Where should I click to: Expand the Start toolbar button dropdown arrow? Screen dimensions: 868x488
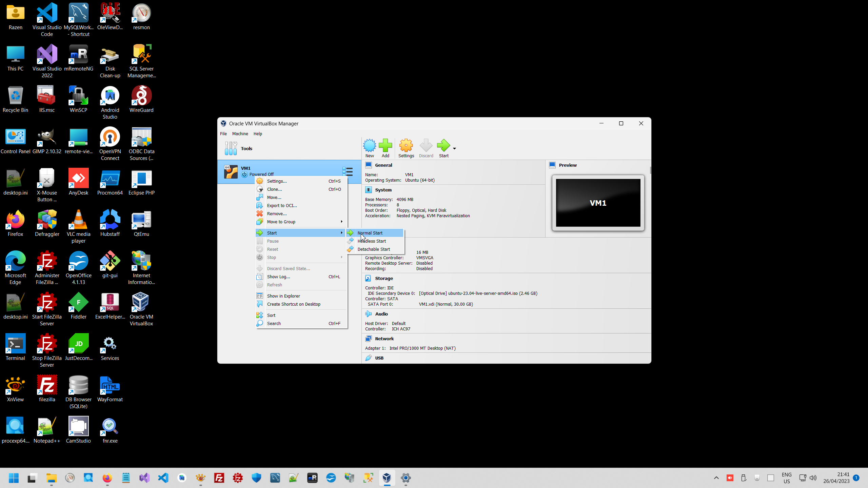(x=454, y=148)
